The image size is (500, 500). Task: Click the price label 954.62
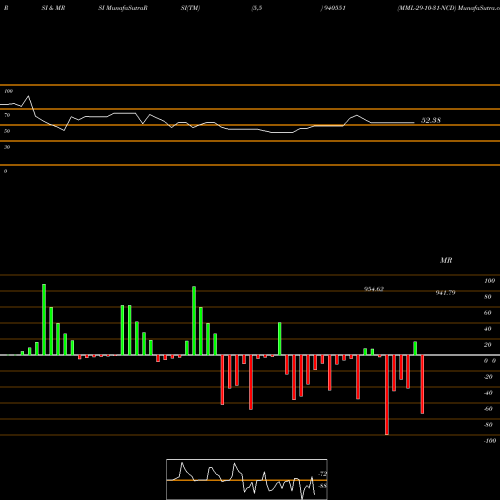(x=374, y=289)
